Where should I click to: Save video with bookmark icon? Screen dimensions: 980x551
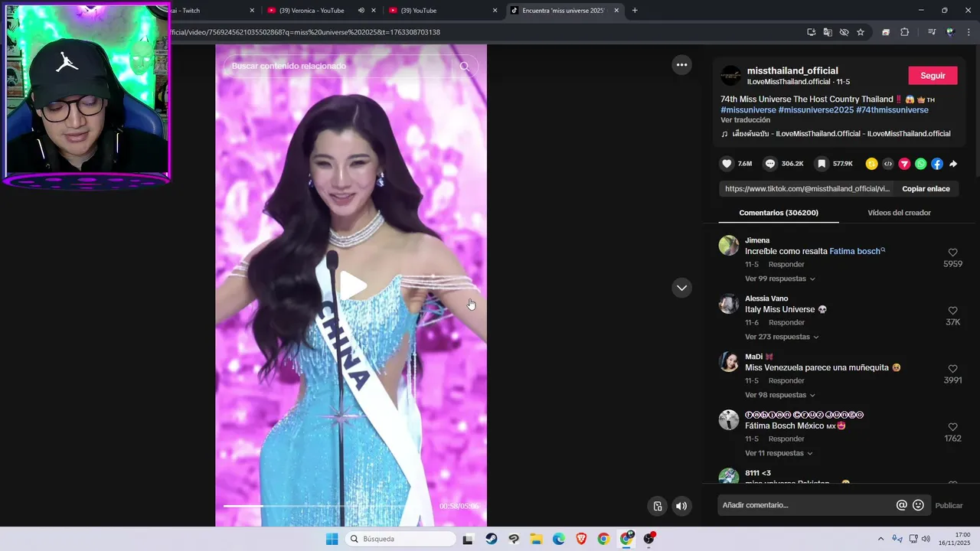click(822, 164)
